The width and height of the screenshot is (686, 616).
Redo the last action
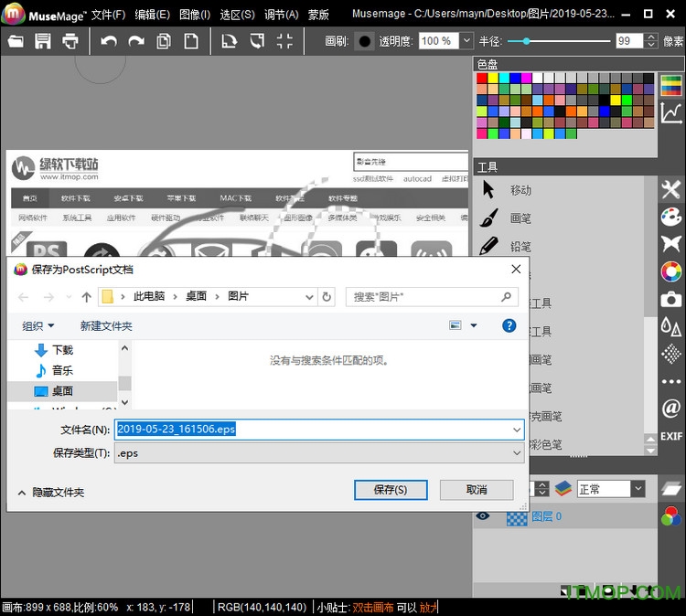(x=136, y=41)
